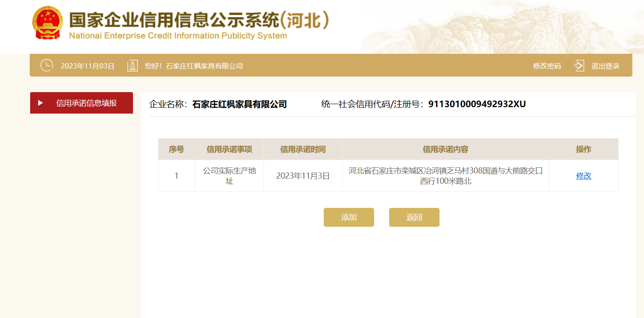
Task: Click the user profile icon near greeting
Action: (x=133, y=66)
